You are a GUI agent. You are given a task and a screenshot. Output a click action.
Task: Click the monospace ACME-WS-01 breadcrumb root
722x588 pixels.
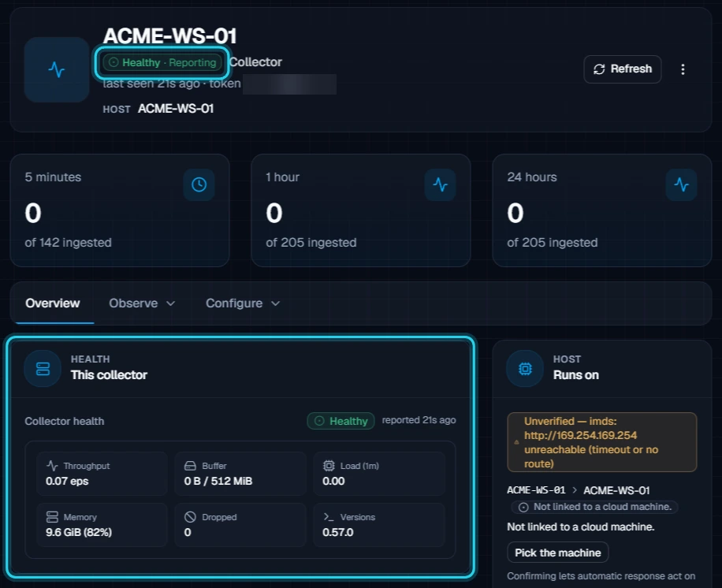536,490
